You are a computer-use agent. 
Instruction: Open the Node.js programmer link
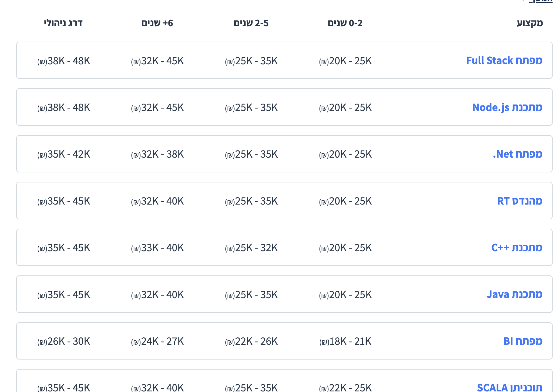point(507,107)
